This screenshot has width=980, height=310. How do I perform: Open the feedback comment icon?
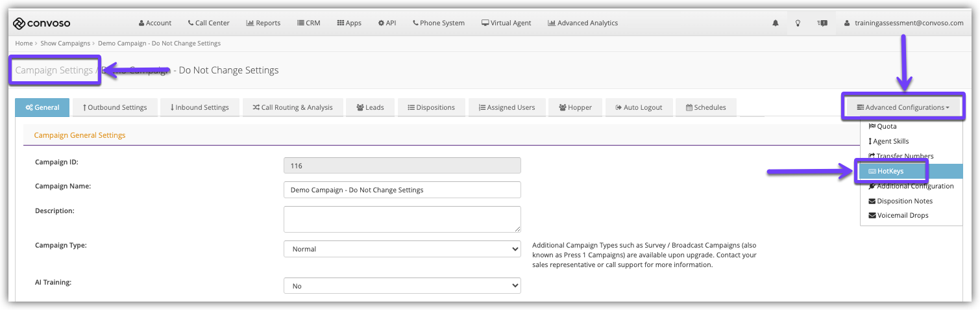pos(822,23)
